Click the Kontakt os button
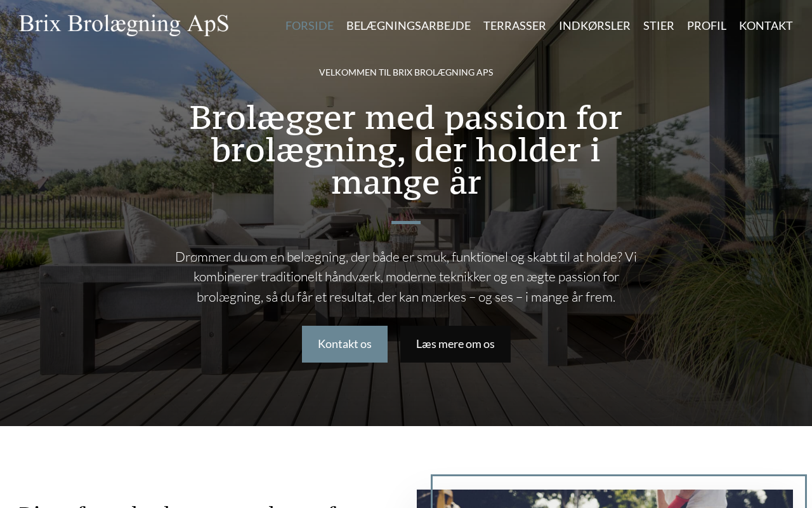812x508 pixels. (344, 344)
